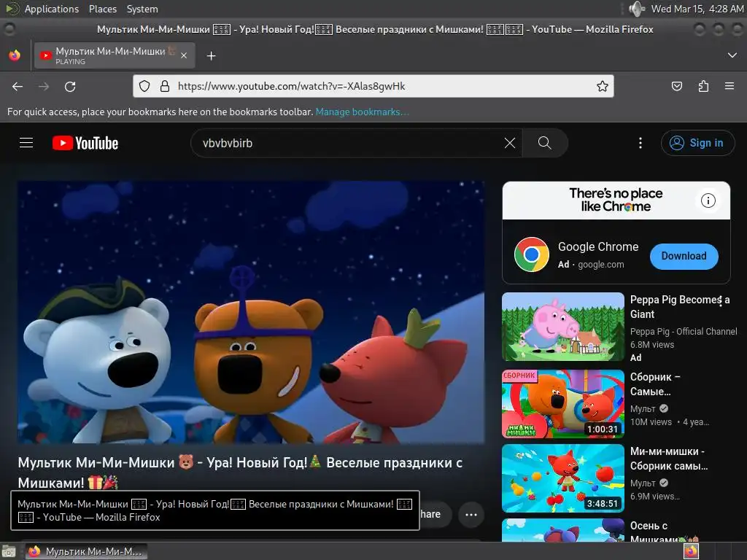Open the Firefox extensions menu
747x560 pixels.
coord(703,86)
